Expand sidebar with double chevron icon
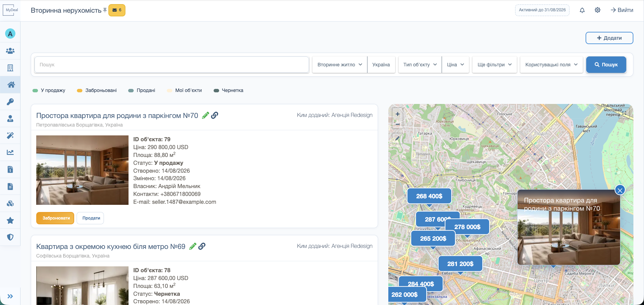The height and width of the screenshot is (305, 644). (x=10, y=296)
